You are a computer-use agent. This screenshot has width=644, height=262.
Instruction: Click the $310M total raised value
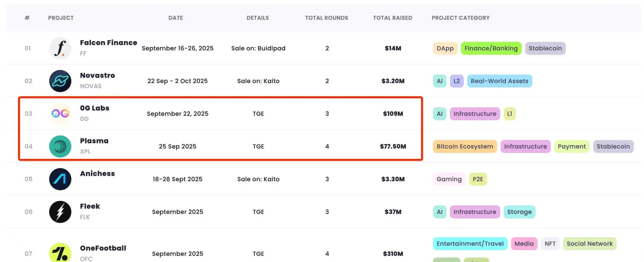(x=393, y=254)
